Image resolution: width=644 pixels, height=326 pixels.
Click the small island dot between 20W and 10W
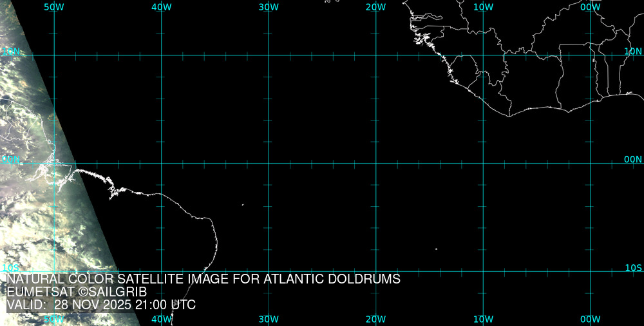tap(436, 249)
